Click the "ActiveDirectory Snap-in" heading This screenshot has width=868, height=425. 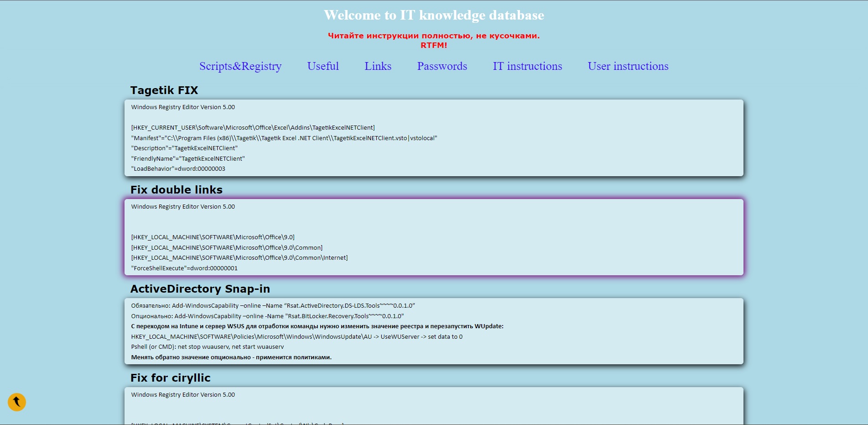pyautogui.click(x=200, y=289)
